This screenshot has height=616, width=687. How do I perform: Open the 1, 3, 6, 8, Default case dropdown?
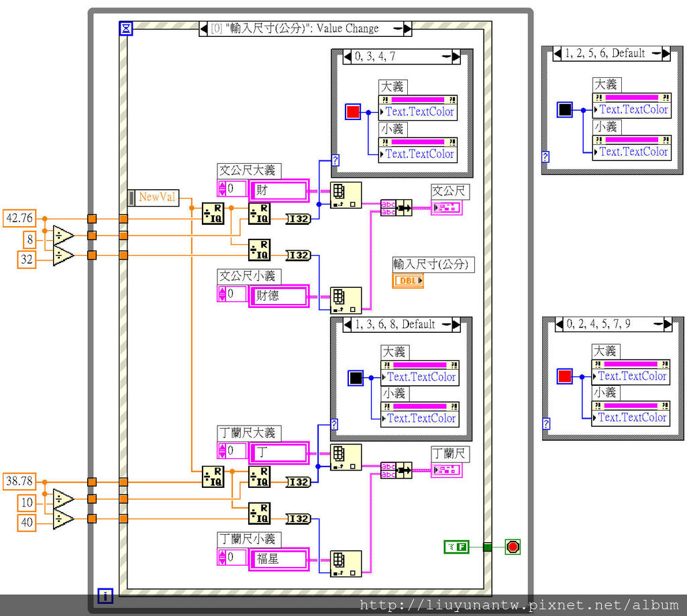[446, 325]
